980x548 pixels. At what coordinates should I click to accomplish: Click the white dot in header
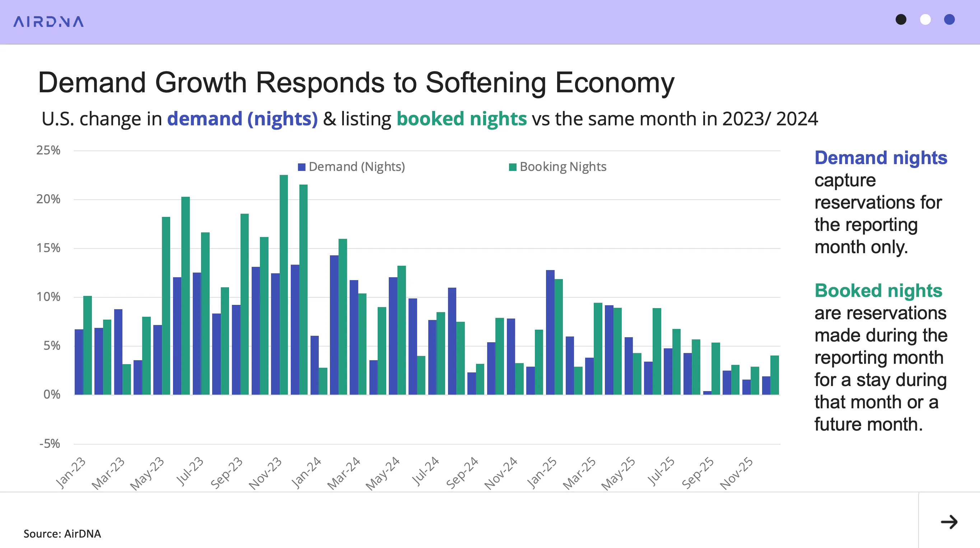(x=925, y=19)
